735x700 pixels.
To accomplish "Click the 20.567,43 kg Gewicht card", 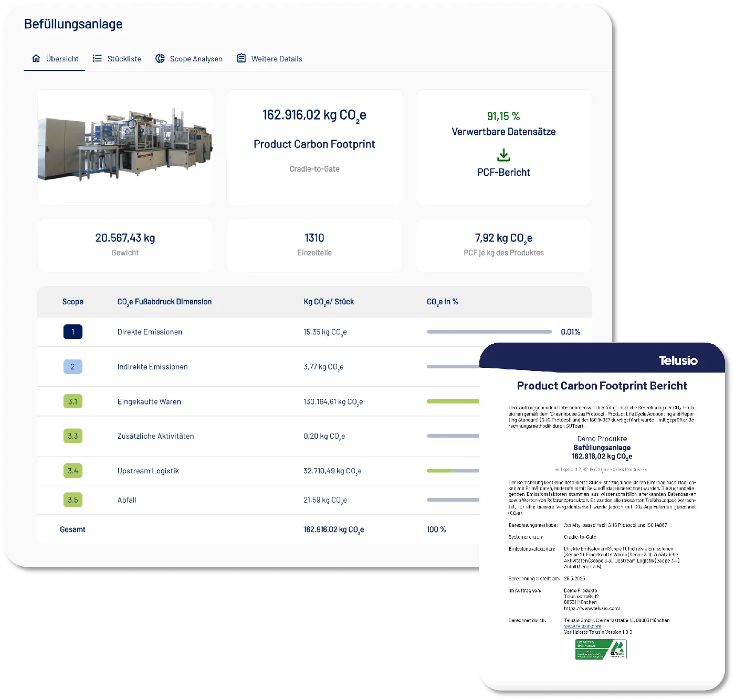I will point(125,245).
